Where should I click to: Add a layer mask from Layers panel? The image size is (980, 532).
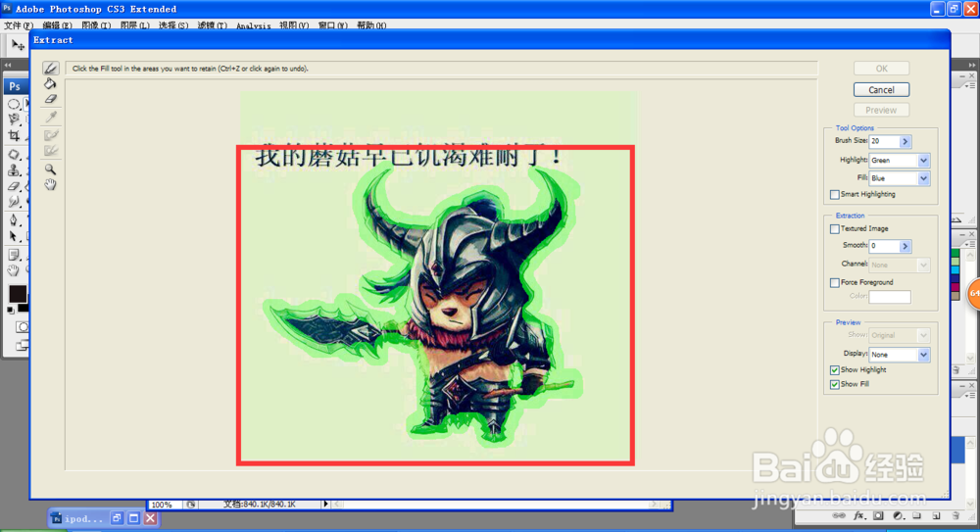coord(878,515)
